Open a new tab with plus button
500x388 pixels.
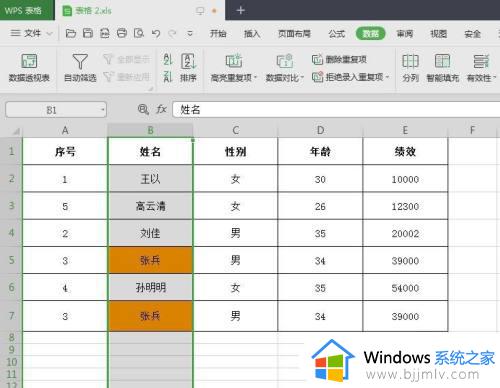pyautogui.click(x=240, y=10)
